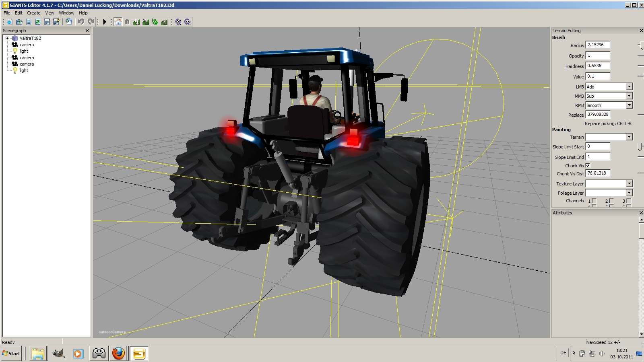Select the second camera in Scenegraph
The image size is (644, 362).
tap(27, 58)
